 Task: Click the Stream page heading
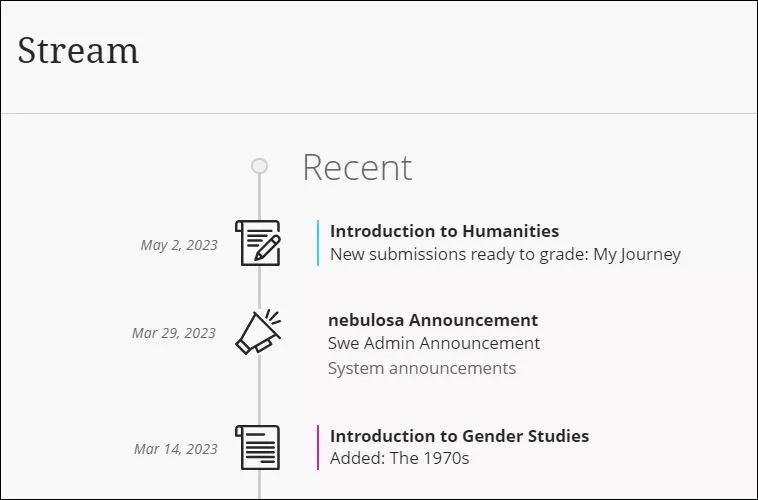[x=78, y=50]
